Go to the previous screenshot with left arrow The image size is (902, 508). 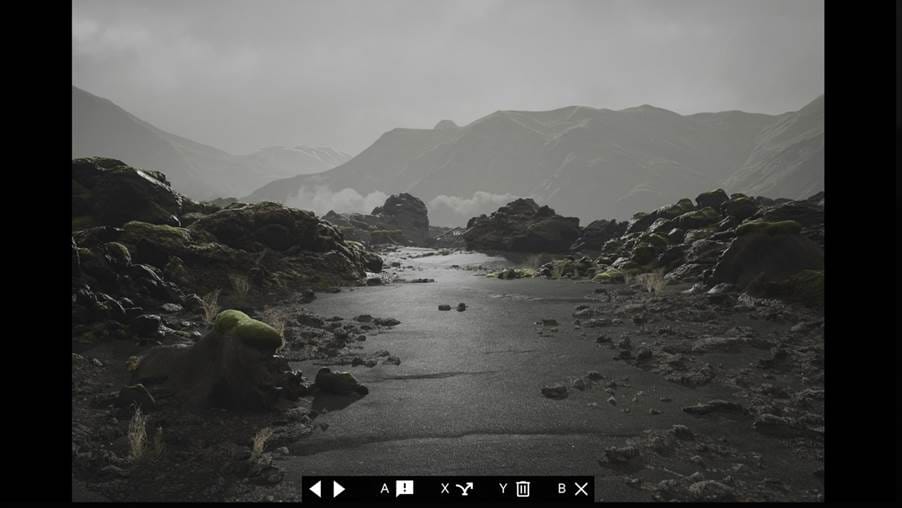coord(315,489)
